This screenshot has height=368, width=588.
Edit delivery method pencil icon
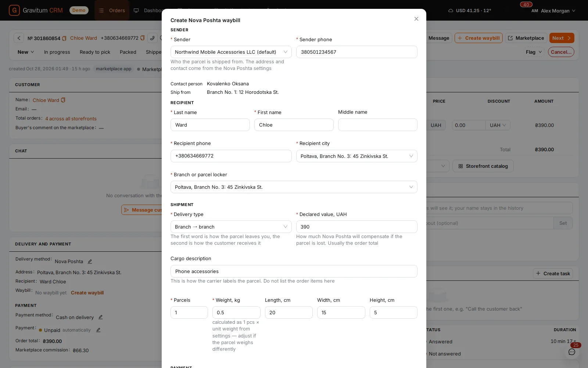point(90,261)
